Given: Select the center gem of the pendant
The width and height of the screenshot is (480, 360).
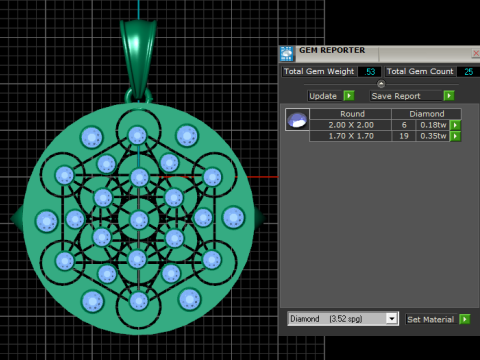Looking at the screenshot, I should point(139,220).
